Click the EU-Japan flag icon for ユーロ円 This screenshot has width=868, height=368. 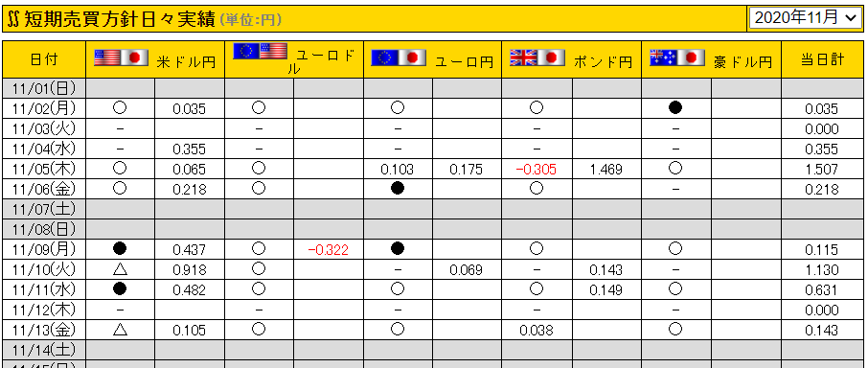click(399, 57)
